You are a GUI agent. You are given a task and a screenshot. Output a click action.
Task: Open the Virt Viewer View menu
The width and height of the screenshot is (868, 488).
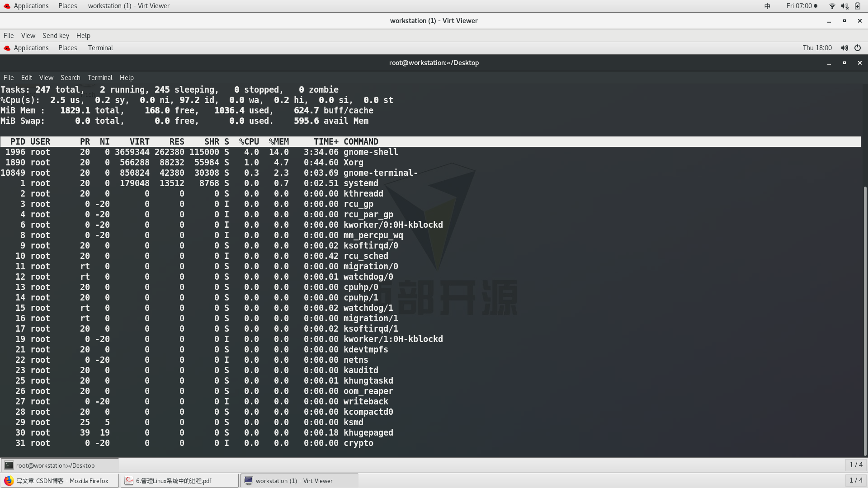tap(28, 36)
